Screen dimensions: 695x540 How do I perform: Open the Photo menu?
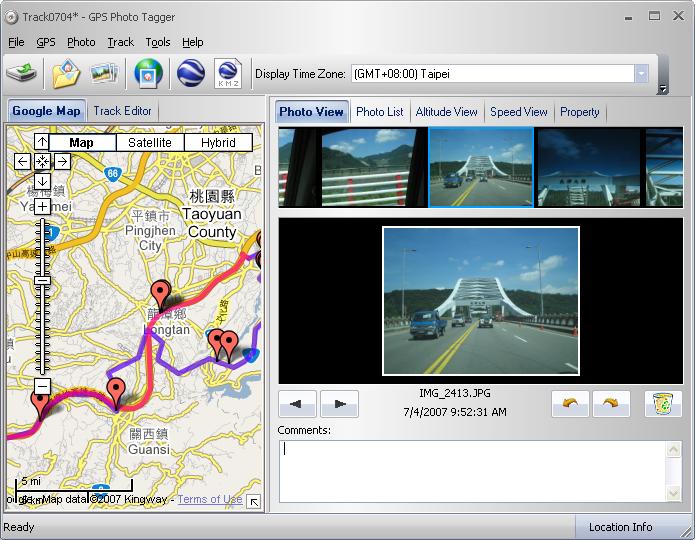point(81,42)
